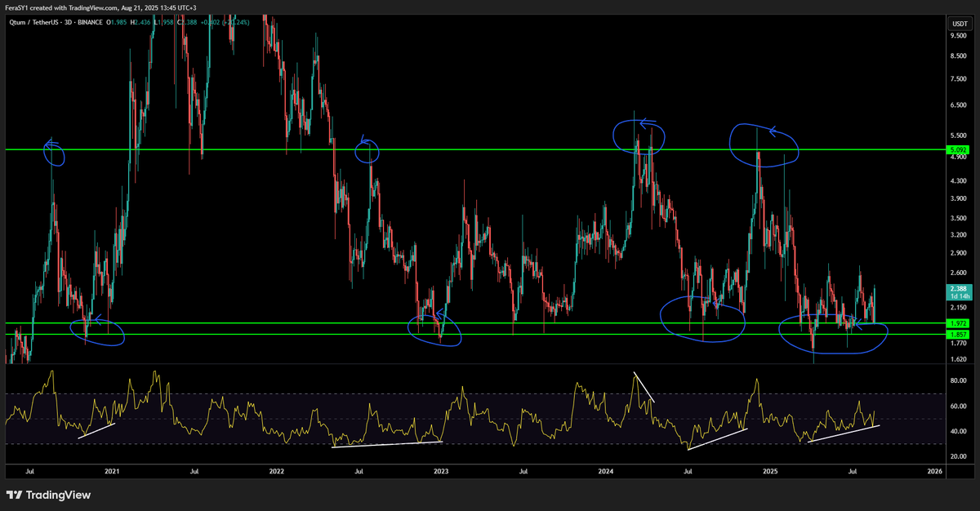Click the green 5.092 price line label
Image resolution: width=980 pixels, height=511 pixels.
coord(958,150)
